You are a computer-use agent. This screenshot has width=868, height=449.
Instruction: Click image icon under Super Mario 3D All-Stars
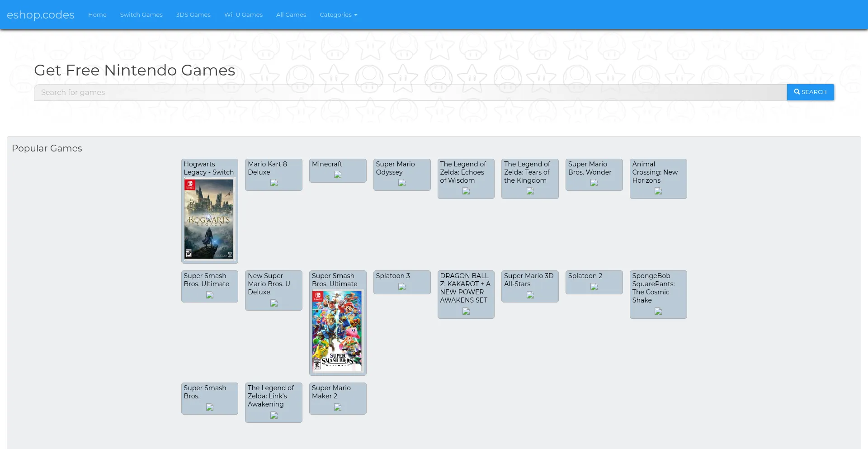click(x=530, y=295)
